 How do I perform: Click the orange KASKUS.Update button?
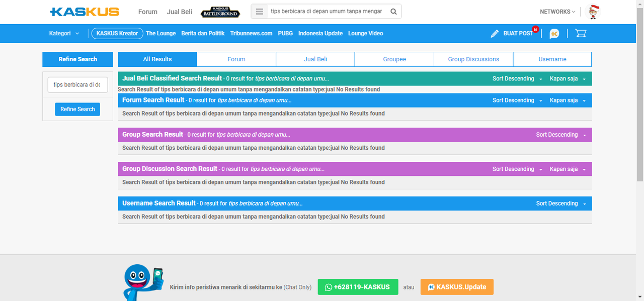[457, 287]
